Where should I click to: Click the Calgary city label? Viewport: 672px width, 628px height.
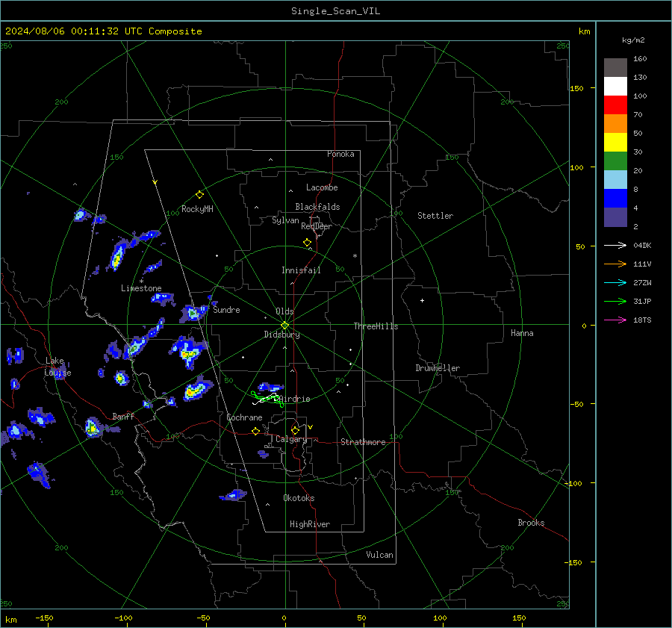click(x=291, y=439)
